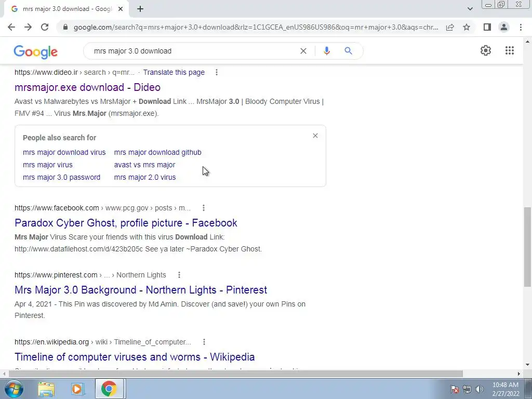Viewport: 532px width, 399px height.
Task: Open the Google apps grid
Action: tap(509, 50)
